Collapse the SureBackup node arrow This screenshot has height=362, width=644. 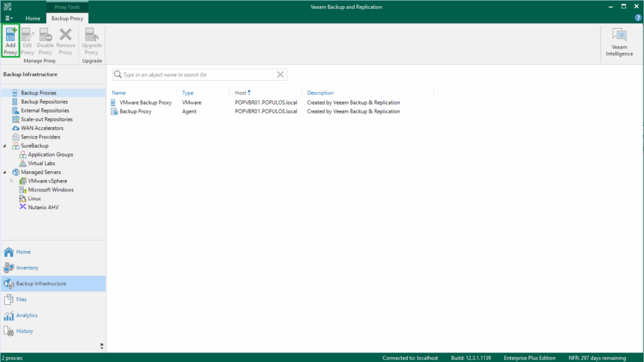[5, 145]
